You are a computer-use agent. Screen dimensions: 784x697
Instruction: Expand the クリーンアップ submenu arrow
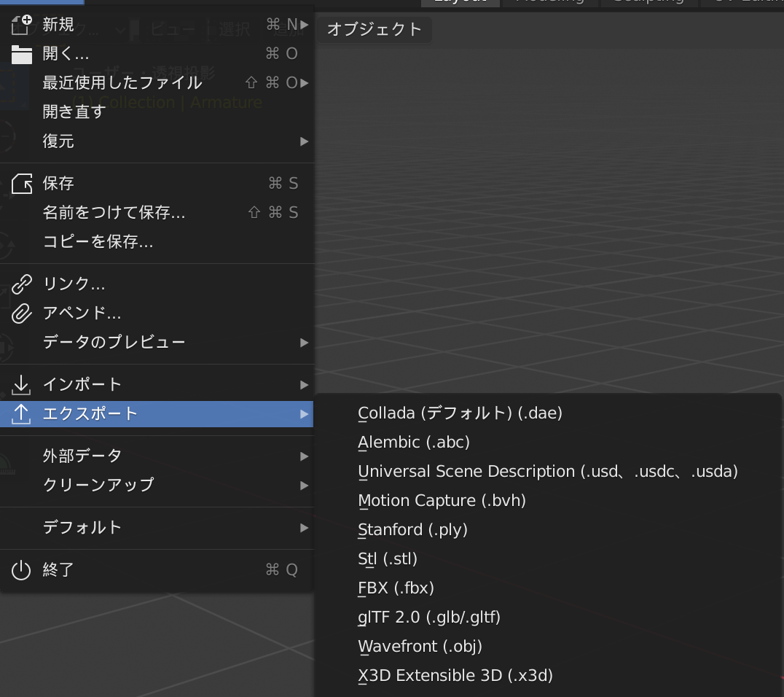pyautogui.click(x=304, y=486)
